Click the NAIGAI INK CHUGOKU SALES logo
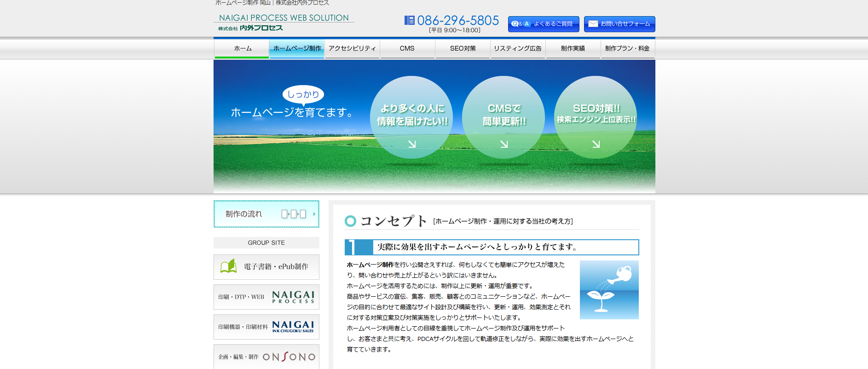The image size is (868, 369). [293, 327]
